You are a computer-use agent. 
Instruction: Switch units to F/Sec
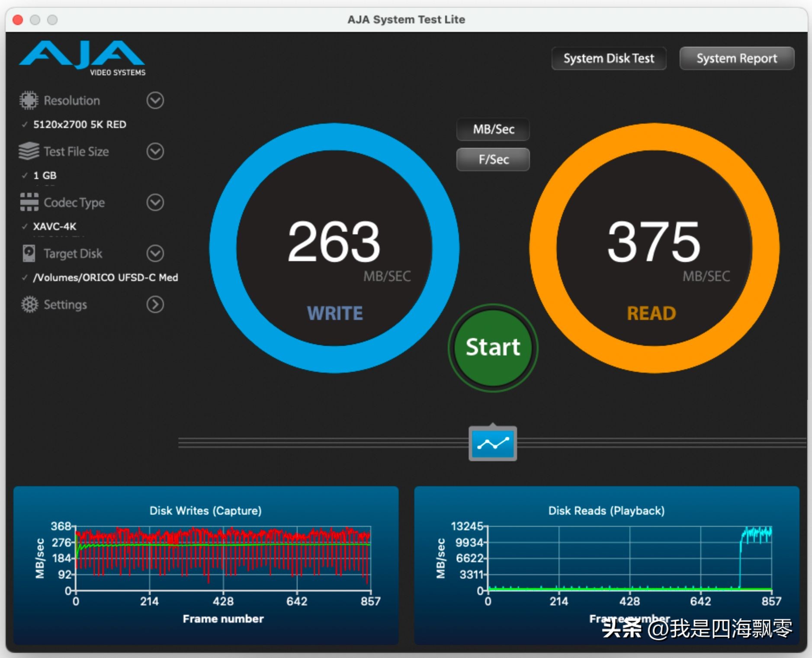[x=493, y=160]
